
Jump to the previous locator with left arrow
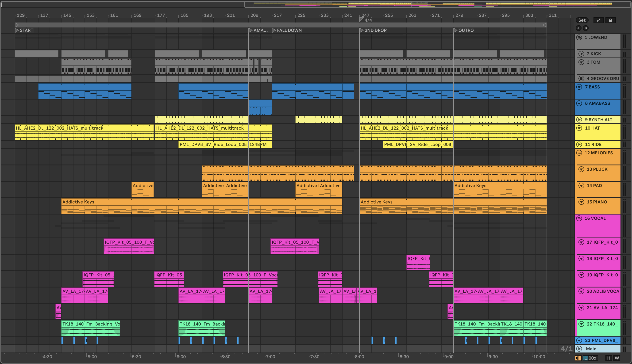[x=578, y=28]
